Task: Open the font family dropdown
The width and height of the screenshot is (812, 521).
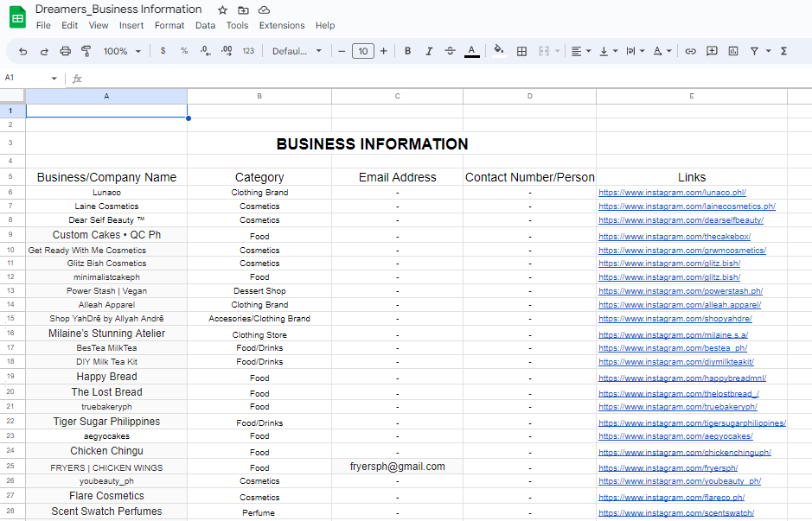Action: [297, 51]
